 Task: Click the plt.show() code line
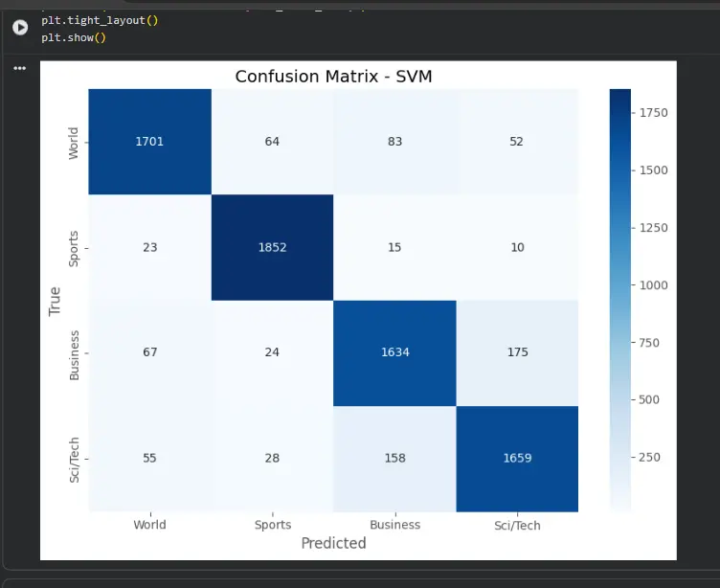click(x=74, y=37)
